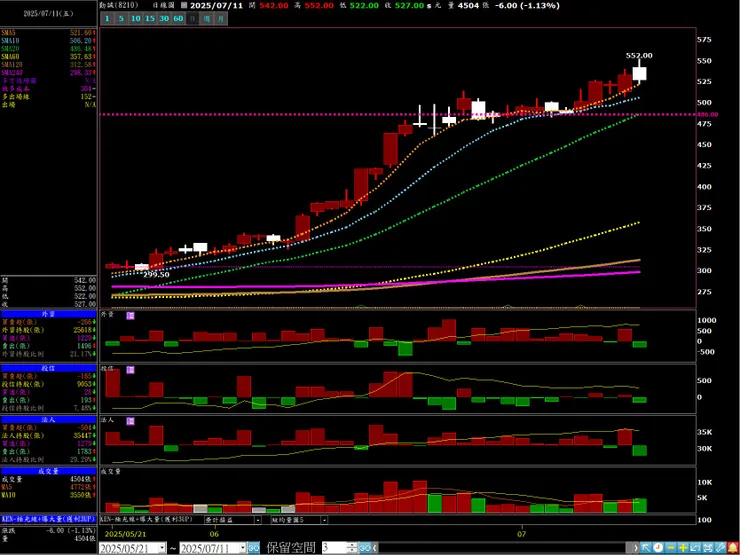This screenshot has width=740, height=555.
Task: Switch to the monthly (月) chart button
Action: [x=221, y=18]
